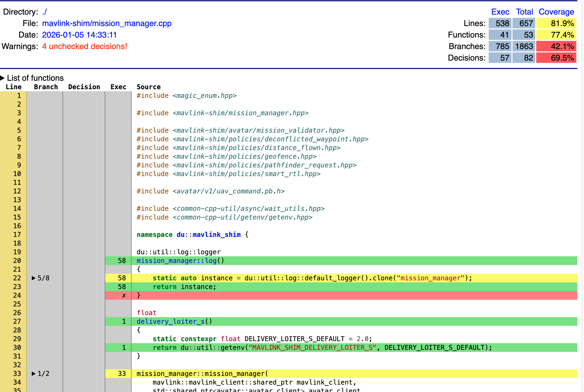Click the getenv MAVLINK_SHIM_DELIVERY_LOITER_S return line
The width and height of the screenshot is (584, 392).
click(x=354, y=348)
